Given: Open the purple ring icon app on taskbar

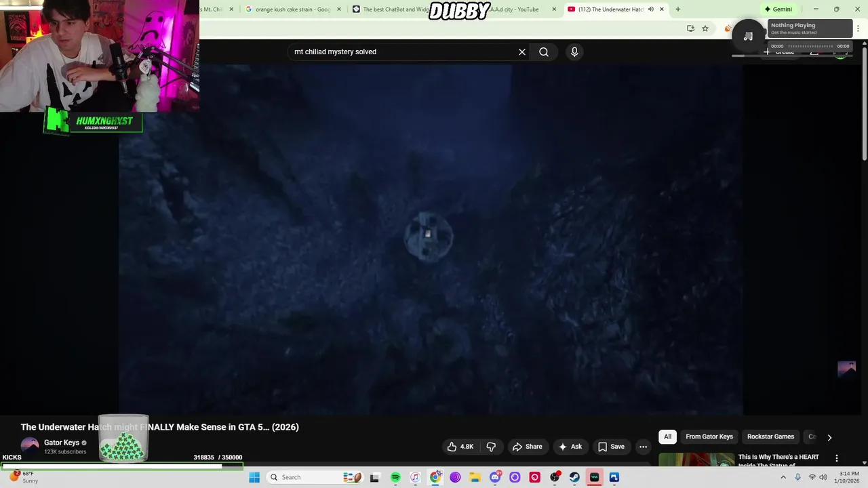Looking at the screenshot, I should [515, 477].
